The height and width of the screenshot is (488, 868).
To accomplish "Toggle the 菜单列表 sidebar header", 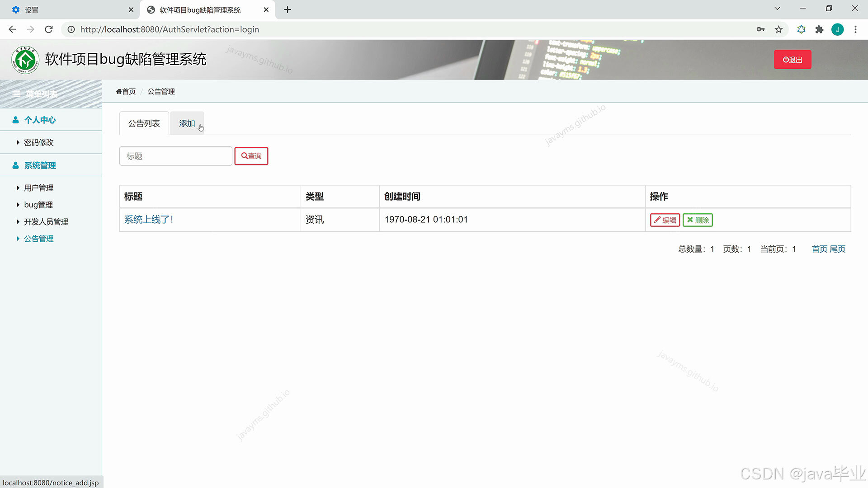I will click(x=51, y=94).
